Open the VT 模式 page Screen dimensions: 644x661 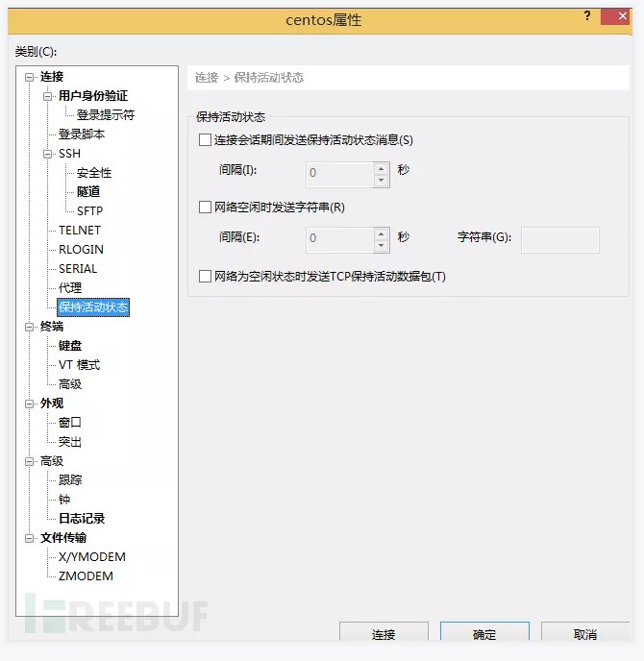(79, 365)
